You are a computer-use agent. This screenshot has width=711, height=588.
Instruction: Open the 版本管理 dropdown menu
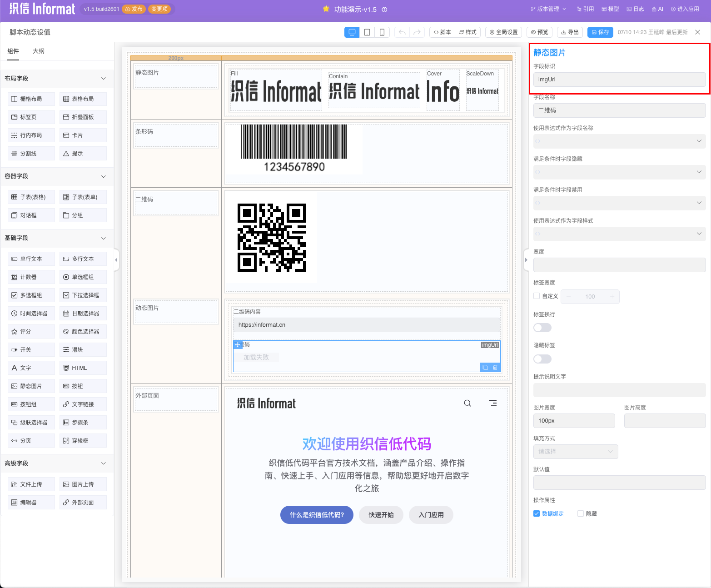pos(548,9)
